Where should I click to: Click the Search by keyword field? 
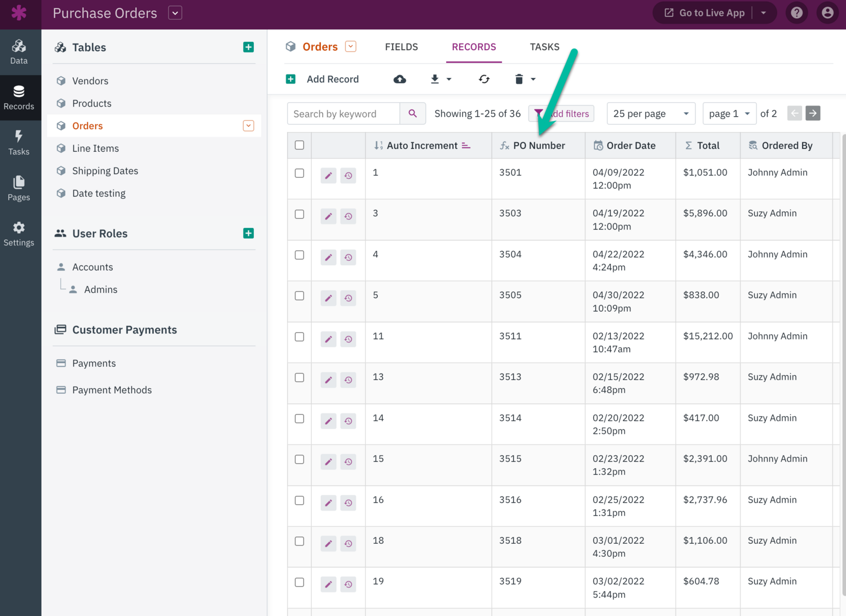[343, 113]
